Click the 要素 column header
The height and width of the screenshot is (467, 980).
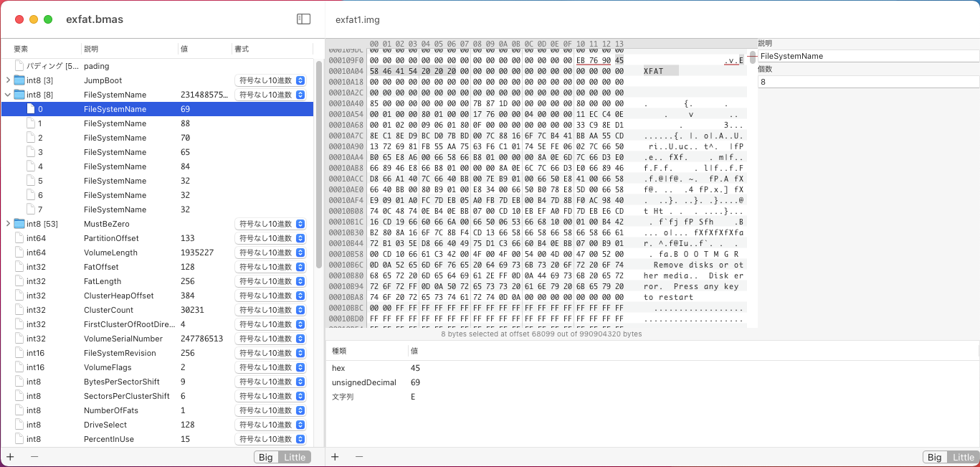coord(42,49)
